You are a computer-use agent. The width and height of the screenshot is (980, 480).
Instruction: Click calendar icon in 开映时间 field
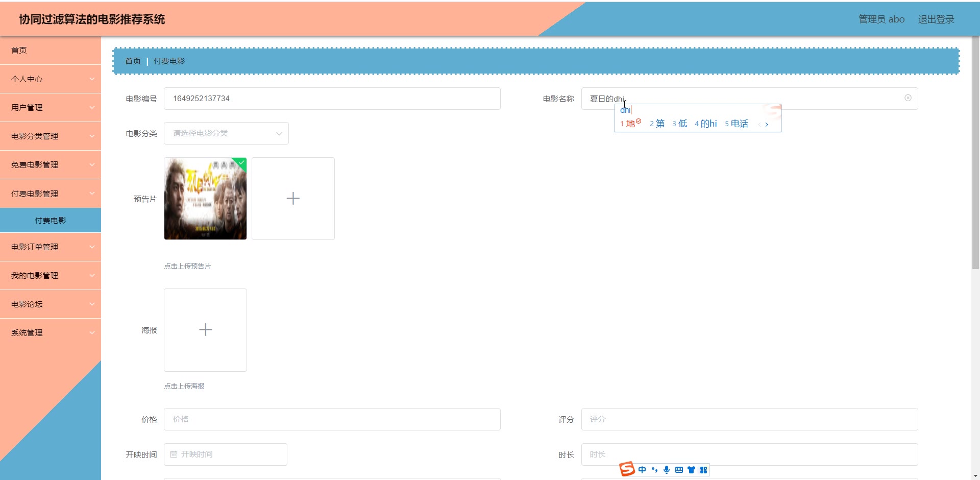[x=174, y=454]
